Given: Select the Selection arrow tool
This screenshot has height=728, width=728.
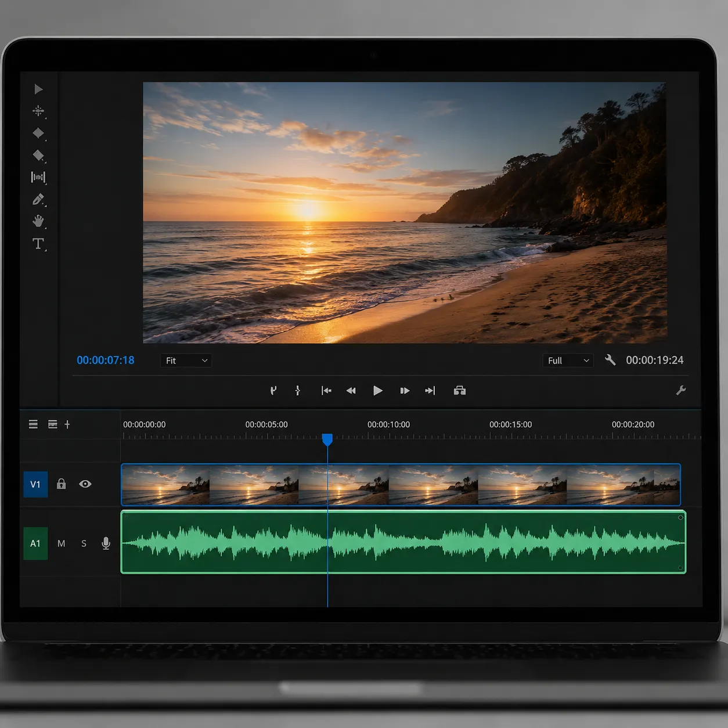Looking at the screenshot, I should pos(38,89).
